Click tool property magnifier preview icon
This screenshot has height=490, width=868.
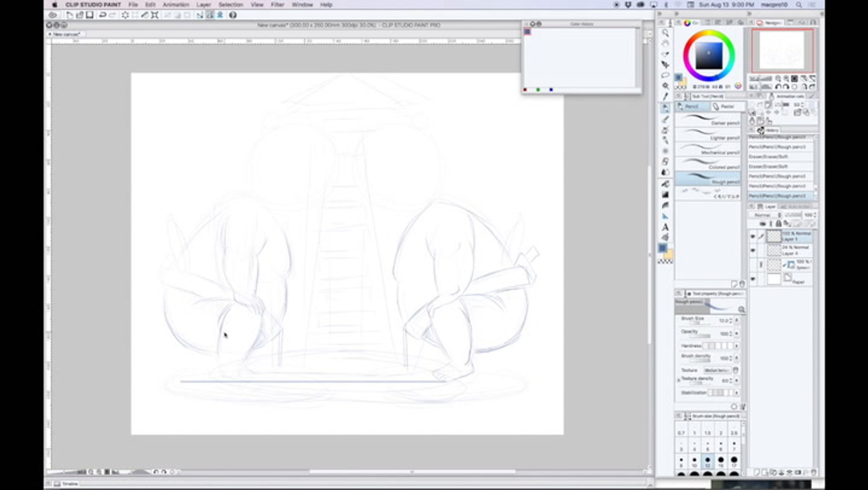click(x=741, y=309)
